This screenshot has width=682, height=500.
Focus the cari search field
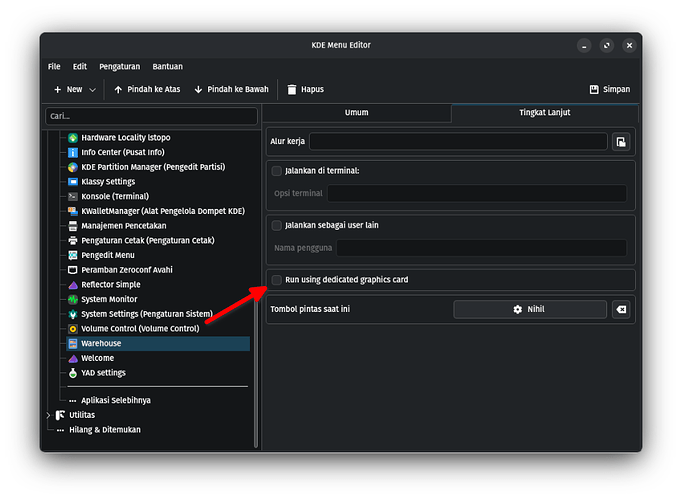(x=151, y=116)
